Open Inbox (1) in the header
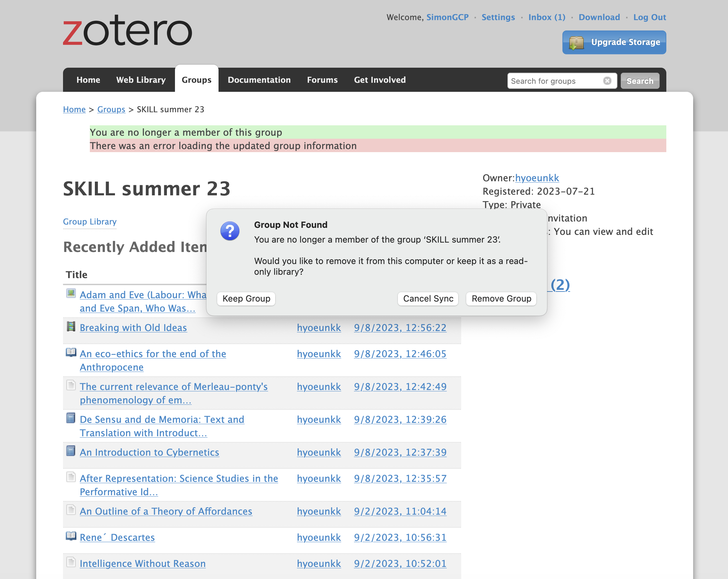Image resolution: width=728 pixels, height=579 pixels. 546,17
